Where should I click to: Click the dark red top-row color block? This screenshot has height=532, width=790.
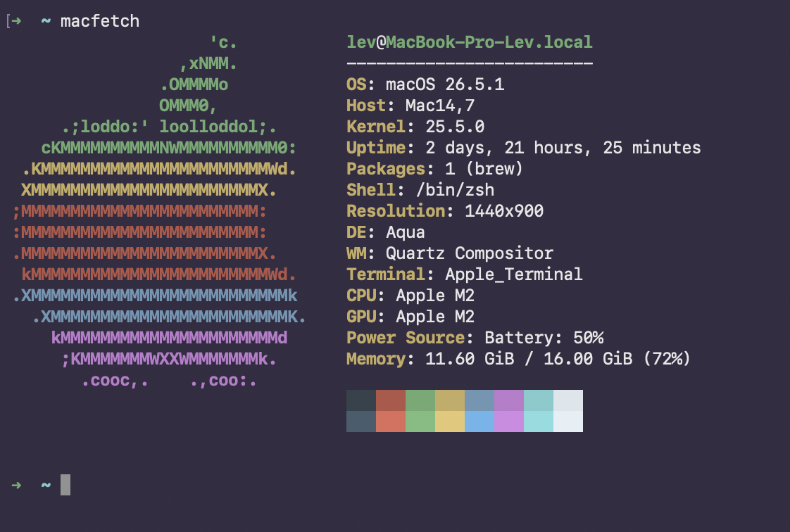[391, 400]
